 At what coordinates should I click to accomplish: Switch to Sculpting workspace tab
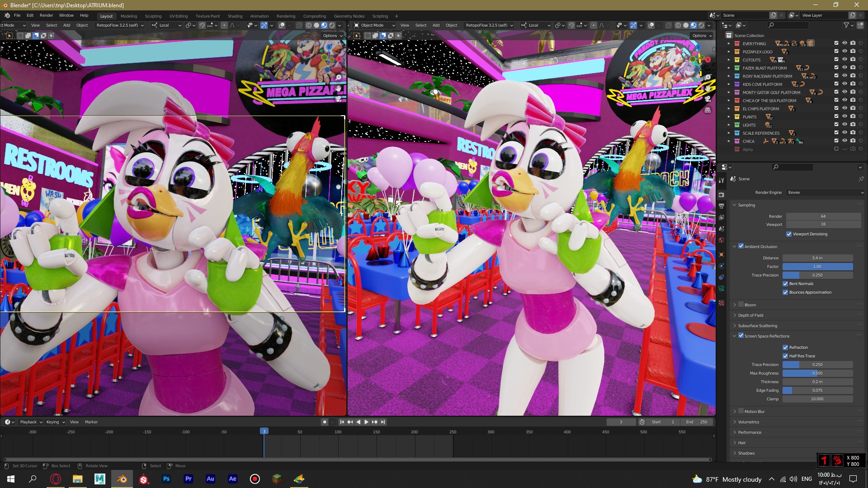point(153,16)
